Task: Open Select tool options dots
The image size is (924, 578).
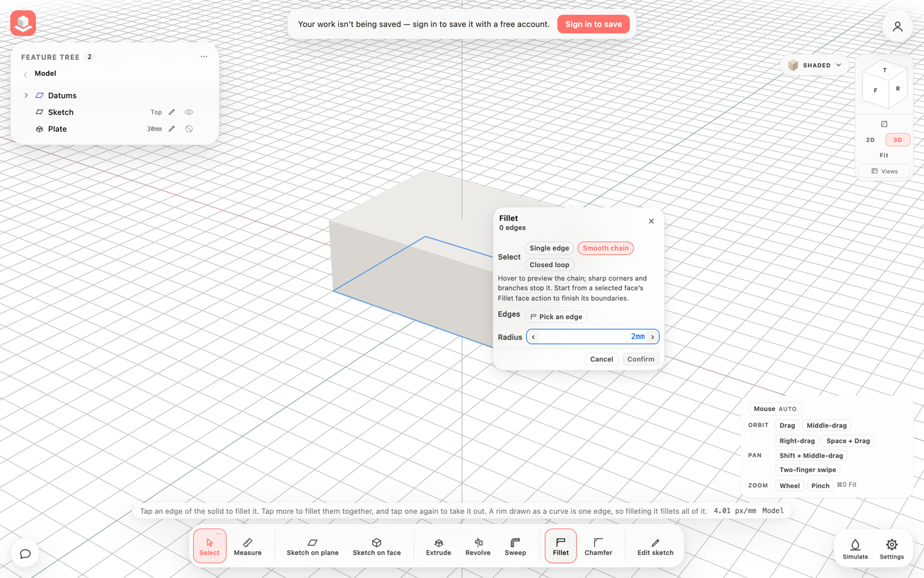Action: point(219,534)
